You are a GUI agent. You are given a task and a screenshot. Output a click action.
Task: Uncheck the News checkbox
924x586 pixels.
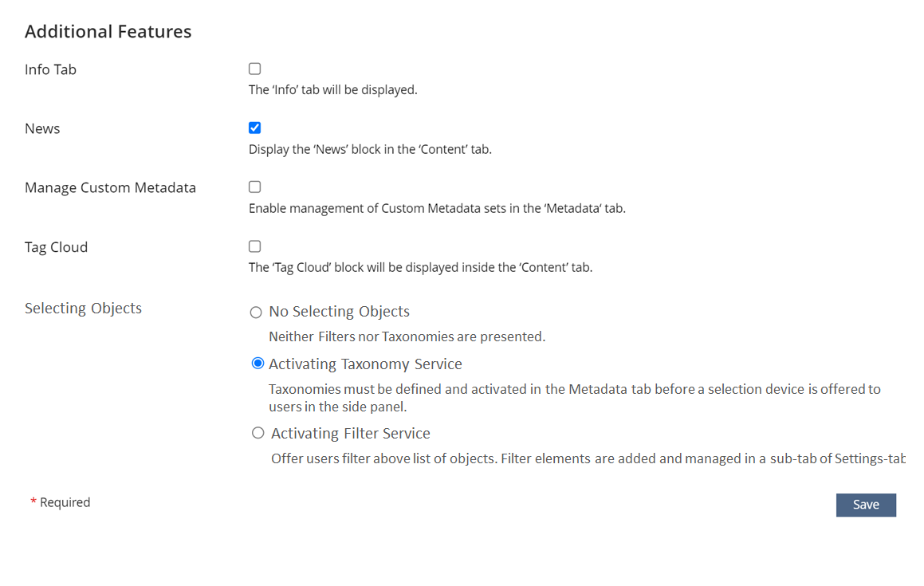pos(255,128)
